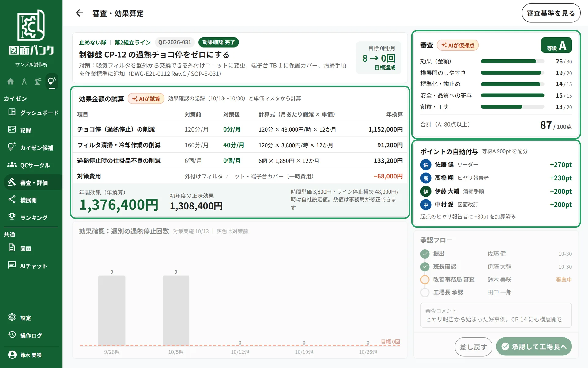Click the 87 / 100点 total score
Screen dimensions: 588x368
tap(556, 125)
